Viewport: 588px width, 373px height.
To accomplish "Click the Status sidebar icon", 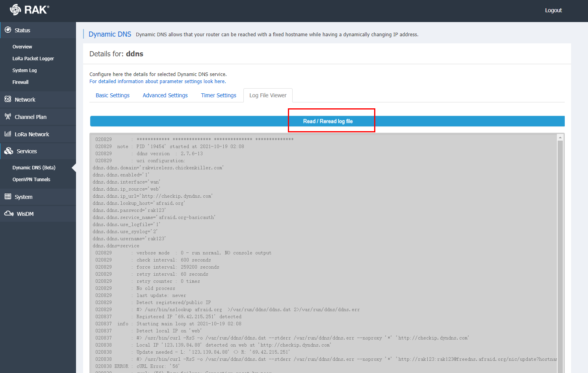I will coord(8,30).
